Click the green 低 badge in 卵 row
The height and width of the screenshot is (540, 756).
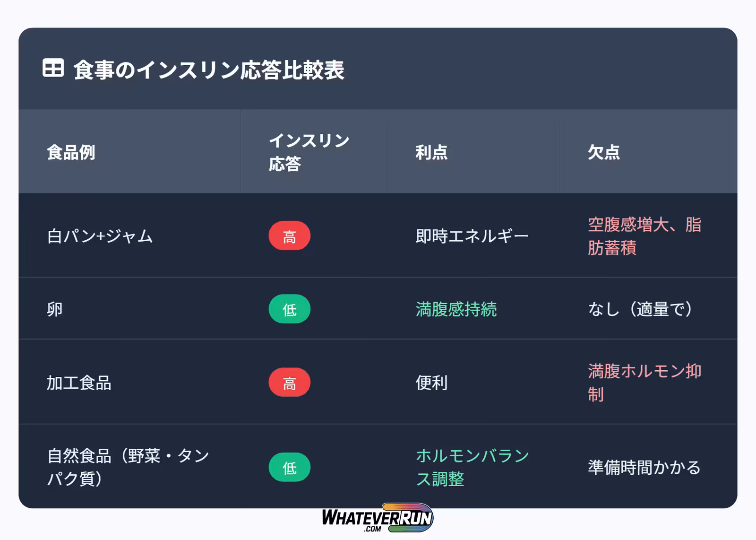point(289,309)
